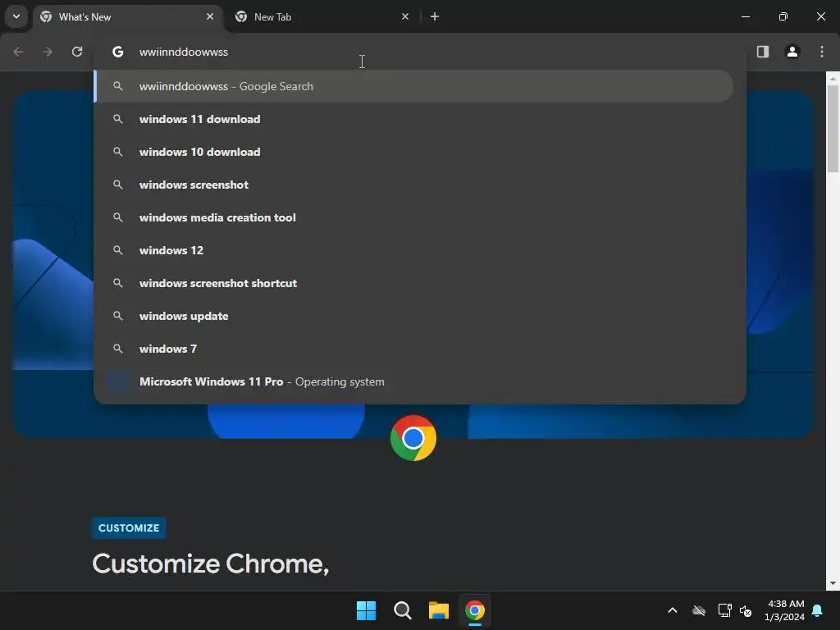The image size is (840, 630).
Task: Click search icon beside 'windows 7'
Action: 118,348
